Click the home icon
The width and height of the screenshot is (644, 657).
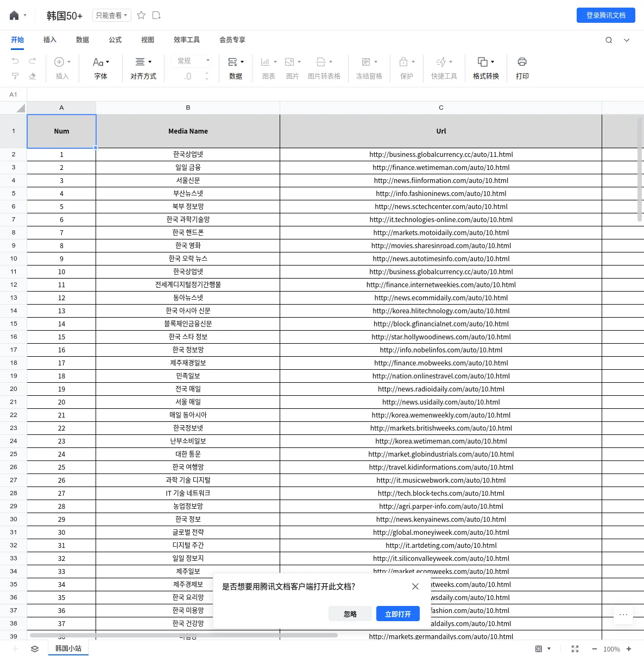coord(14,15)
